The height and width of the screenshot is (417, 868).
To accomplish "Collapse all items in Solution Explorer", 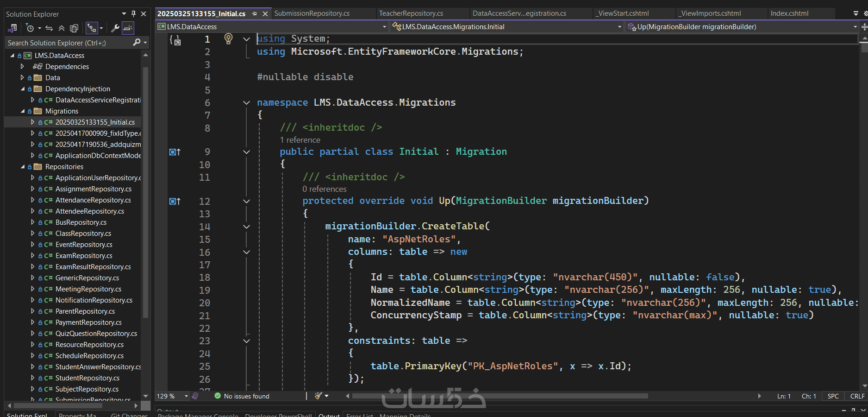I will [x=62, y=28].
